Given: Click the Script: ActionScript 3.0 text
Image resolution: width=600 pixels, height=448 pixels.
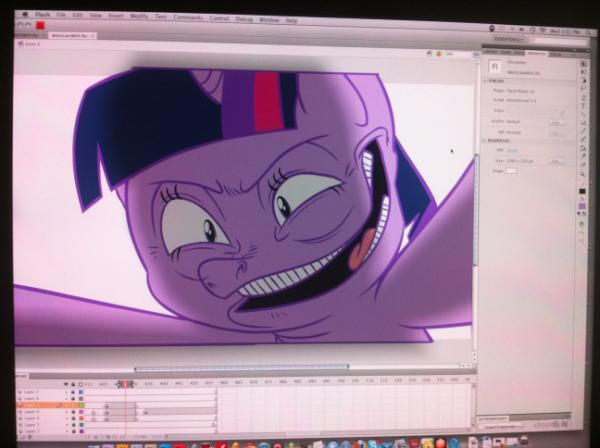Looking at the screenshot, I should (x=515, y=100).
